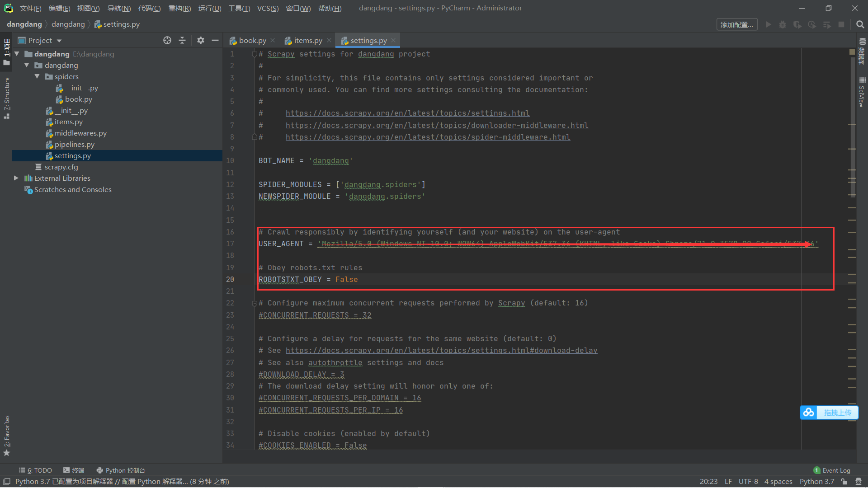This screenshot has width=868, height=488.
Task: Open Project panel settings gear
Action: [x=201, y=40]
